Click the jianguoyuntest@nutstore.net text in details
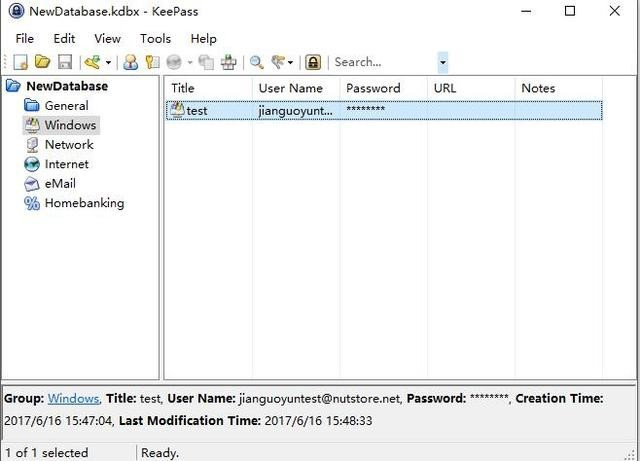The height and width of the screenshot is (461, 640). point(320,399)
